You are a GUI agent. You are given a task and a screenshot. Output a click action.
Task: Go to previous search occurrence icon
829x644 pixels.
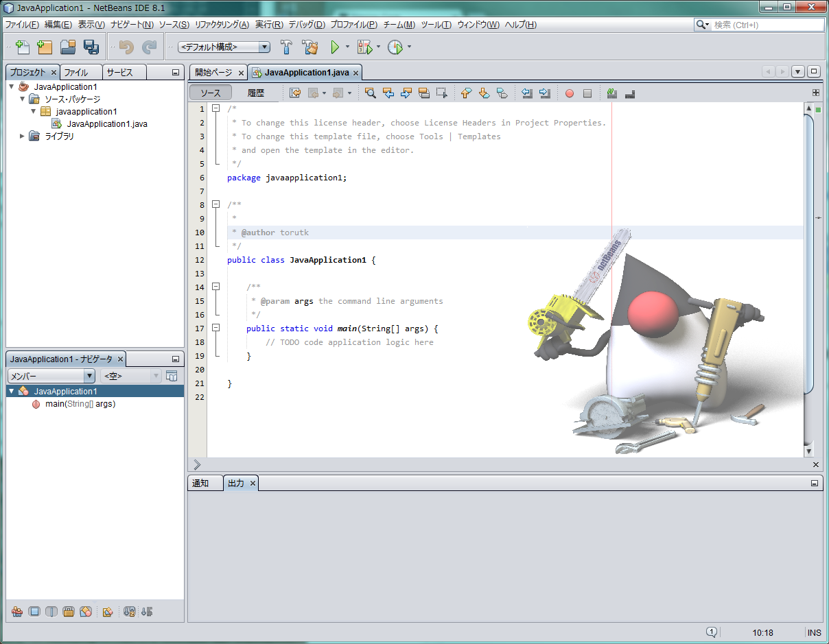coord(388,93)
